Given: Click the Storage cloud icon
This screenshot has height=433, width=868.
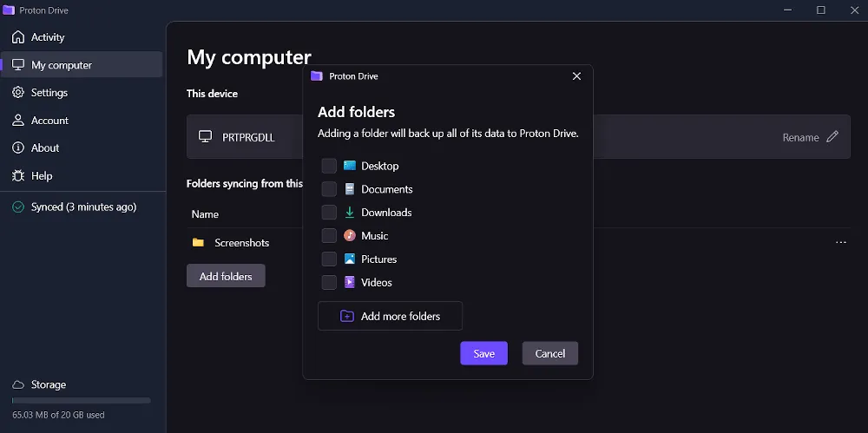Looking at the screenshot, I should pos(17,384).
